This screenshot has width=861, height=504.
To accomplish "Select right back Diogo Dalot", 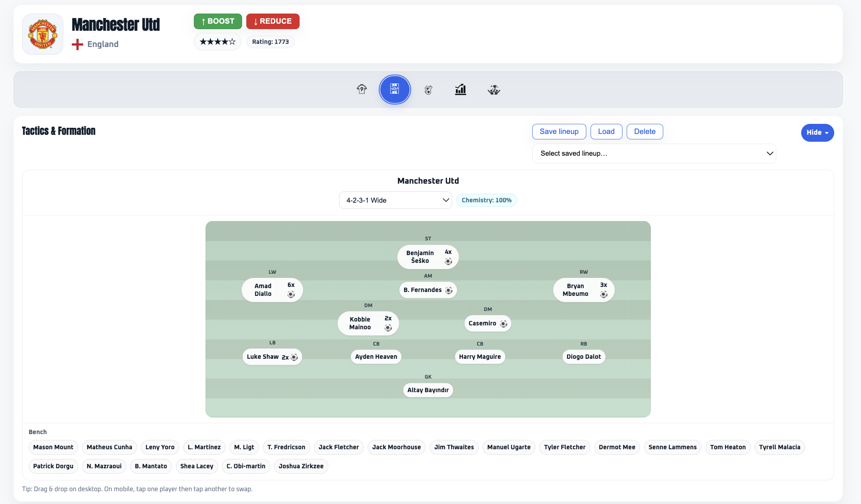I will [584, 357].
